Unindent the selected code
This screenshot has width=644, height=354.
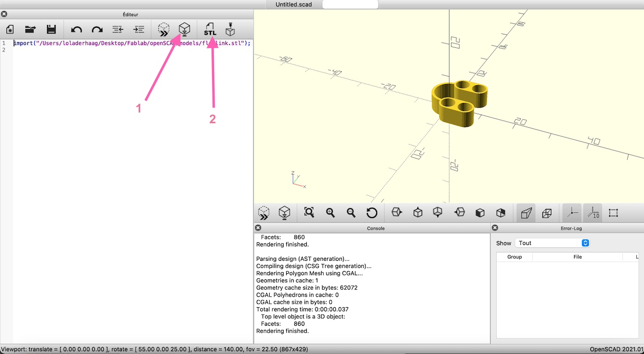coord(118,30)
